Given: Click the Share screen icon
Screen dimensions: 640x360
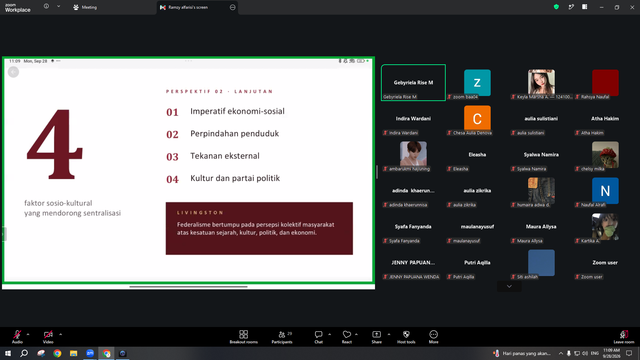Looking at the screenshot, I should click(x=376, y=337).
